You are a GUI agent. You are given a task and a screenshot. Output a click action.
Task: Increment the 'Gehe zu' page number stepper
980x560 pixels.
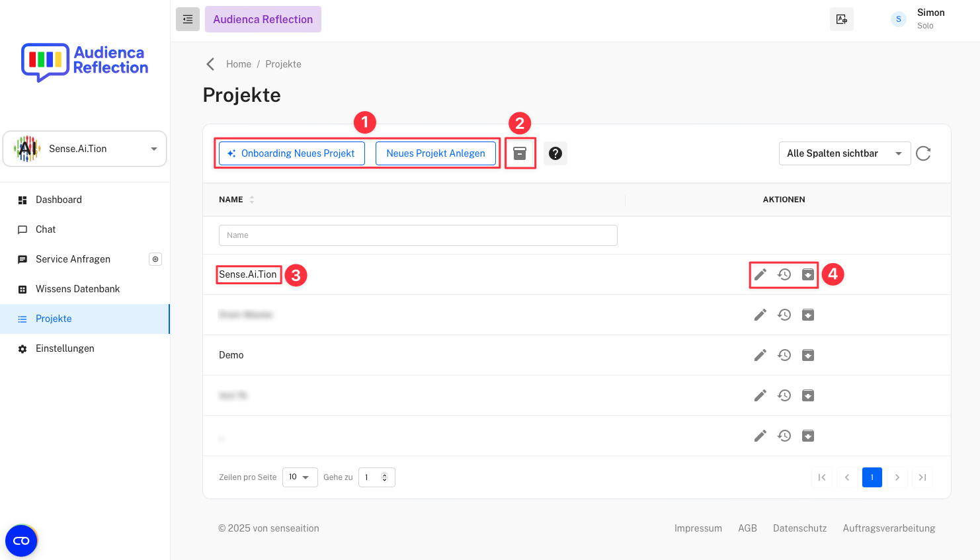[385, 474]
